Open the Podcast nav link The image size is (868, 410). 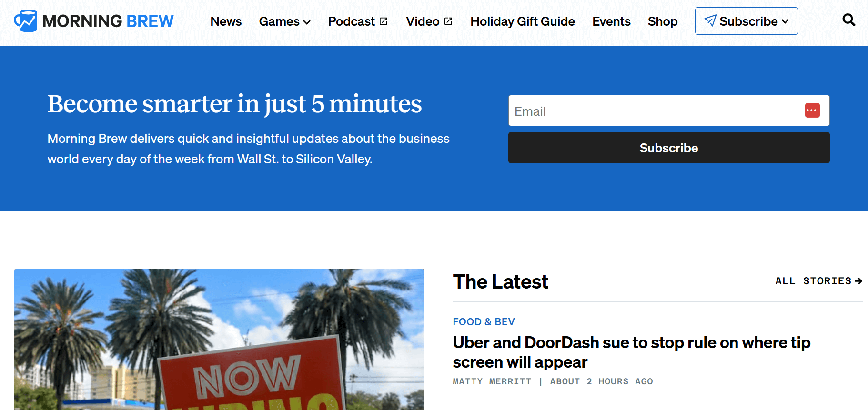tap(352, 21)
